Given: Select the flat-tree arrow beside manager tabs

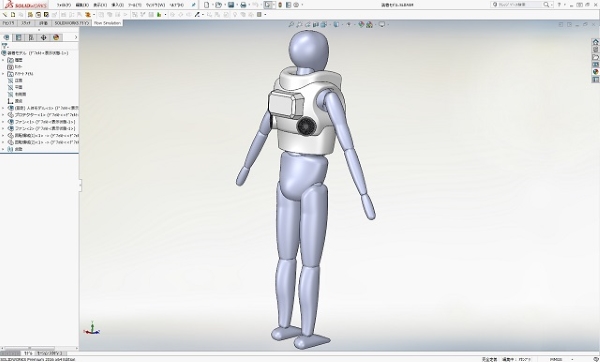Looking at the screenshot, I should [76, 37].
